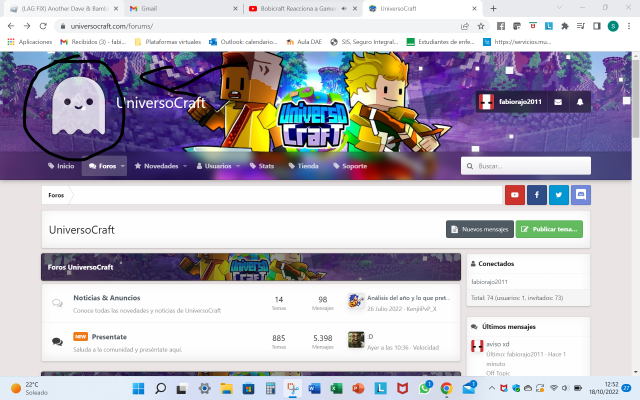Open Recibidos (3) Gmail bookmark
Image resolution: width=640 pixels, height=400 pixels.
(93, 42)
